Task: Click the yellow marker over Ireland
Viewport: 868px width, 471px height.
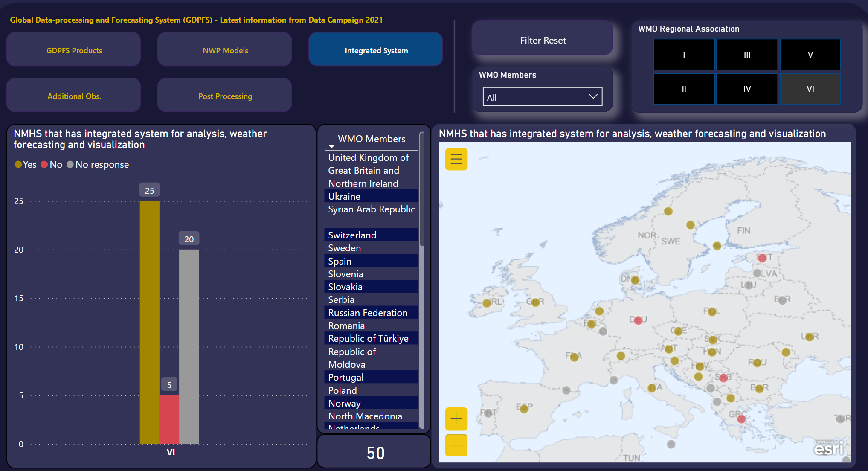Action: pyautogui.click(x=487, y=303)
